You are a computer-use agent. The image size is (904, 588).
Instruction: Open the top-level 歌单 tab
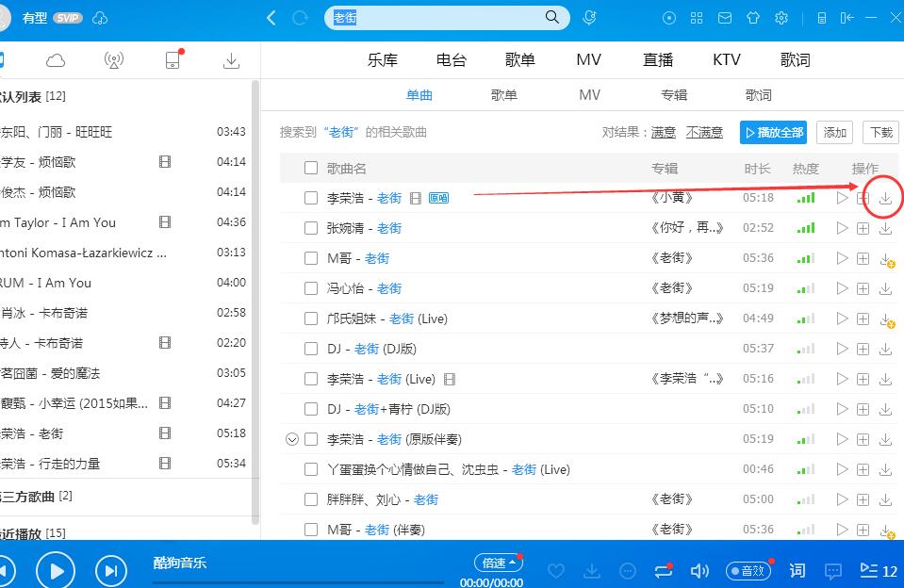(520, 60)
